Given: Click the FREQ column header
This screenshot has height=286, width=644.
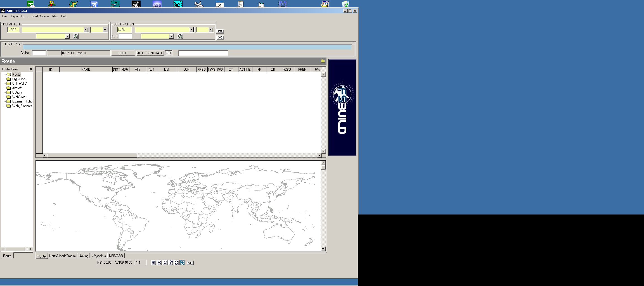Looking at the screenshot, I should pos(202,70).
